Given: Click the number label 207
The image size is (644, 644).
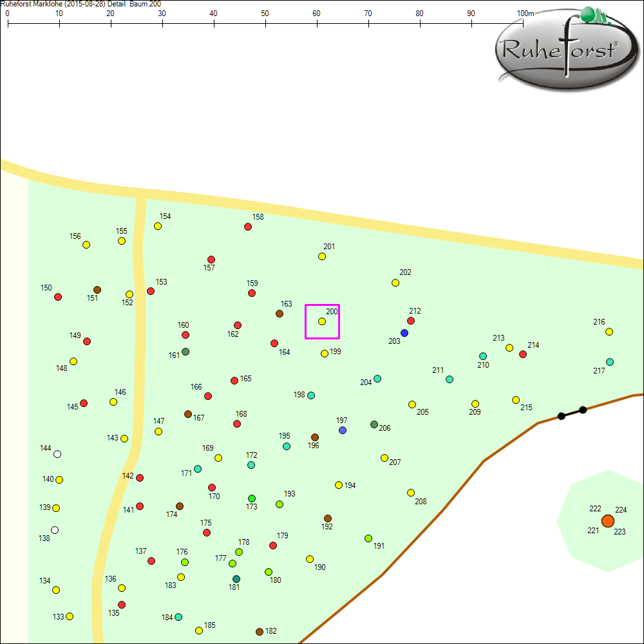Looking at the screenshot, I should 395,462.
